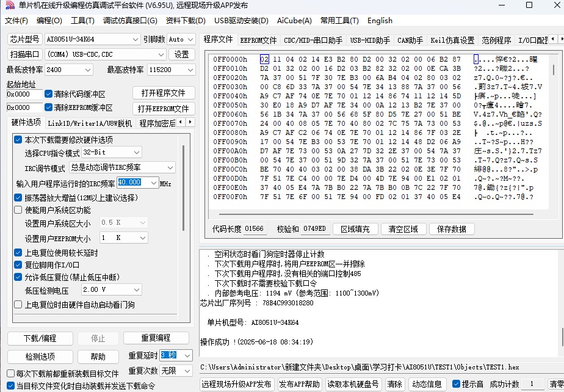Click the 扫描串口 button
The width and height of the screenshot is (564, 392).
[x=24, y=54]
